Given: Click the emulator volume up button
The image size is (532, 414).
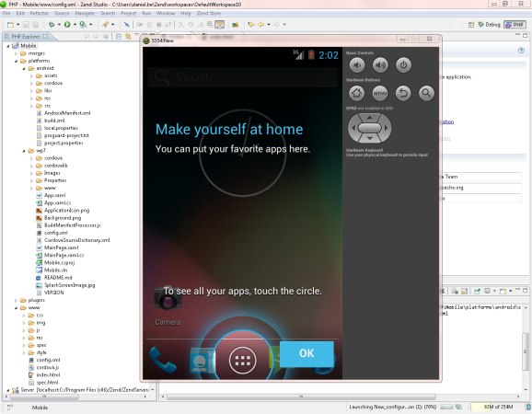Looking at the screenshot, I should [x=380, y=65].
